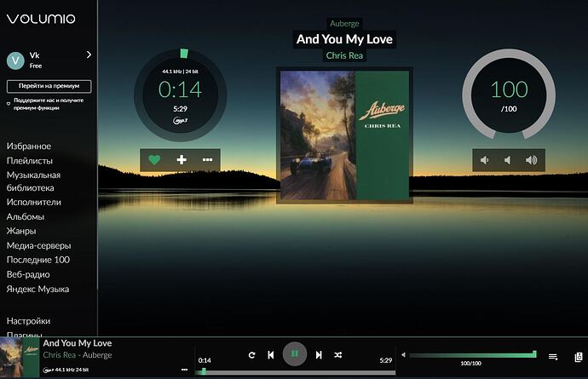Image resolution: width=588 pixels, height=379 pixels.
Task: Open Музыкальная библиотека in the sidebar
Action: click(33, 181)
